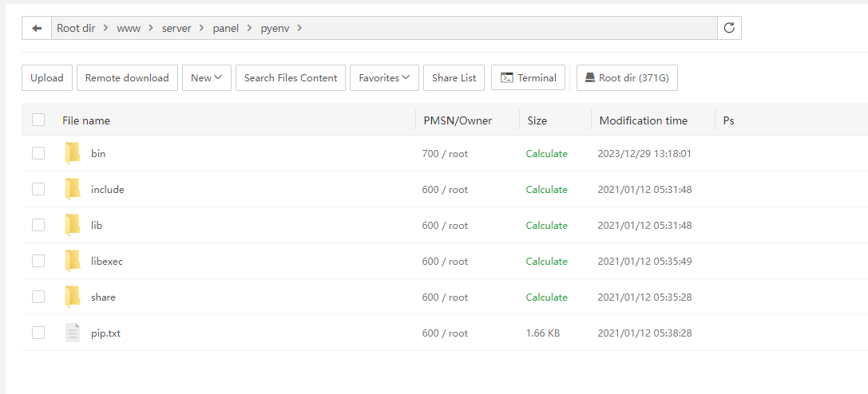Open the Terminal button
Viewport: 868px width, 394px height.
[528, 77]
